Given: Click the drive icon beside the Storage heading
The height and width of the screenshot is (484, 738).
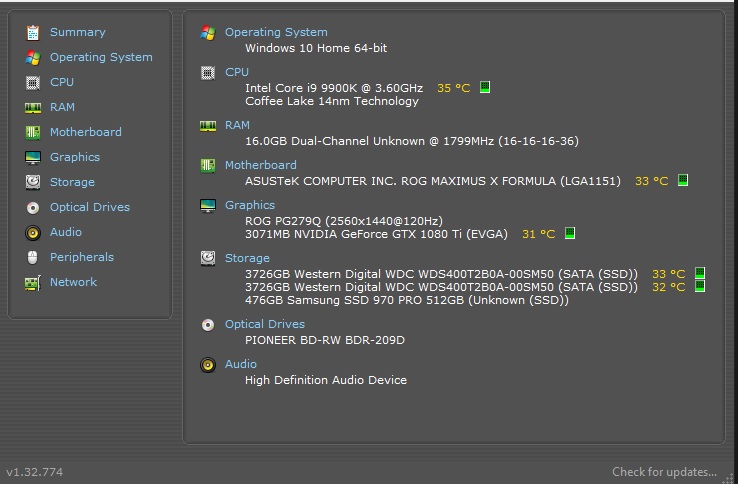Looking at the screenshot, I should pyautogui.click(x=208, y=258).
